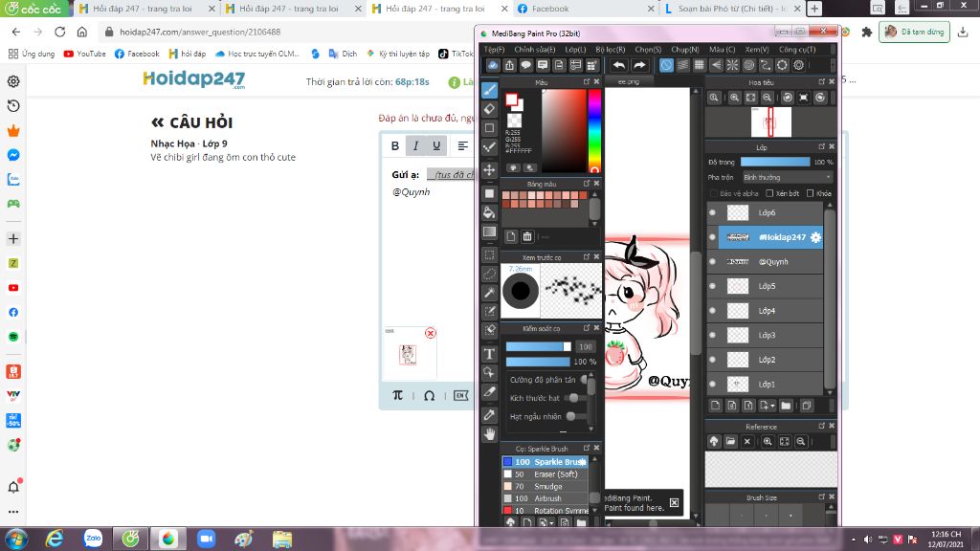Select the Text tool
980x551 pixels.
(x=490, y=354)
